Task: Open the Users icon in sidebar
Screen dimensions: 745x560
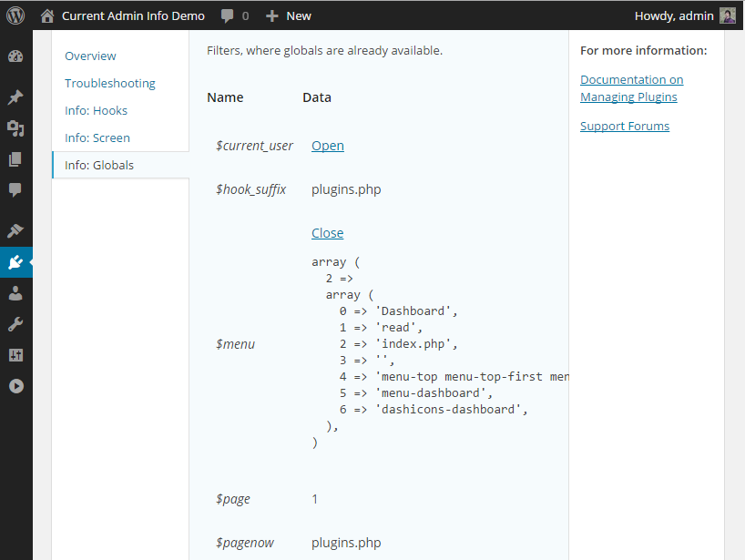Action: point(15,293)
